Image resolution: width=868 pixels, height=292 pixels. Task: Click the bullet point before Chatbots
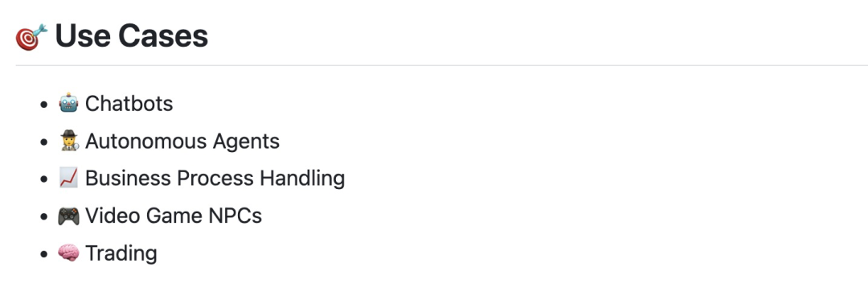(x=44, y=104)
